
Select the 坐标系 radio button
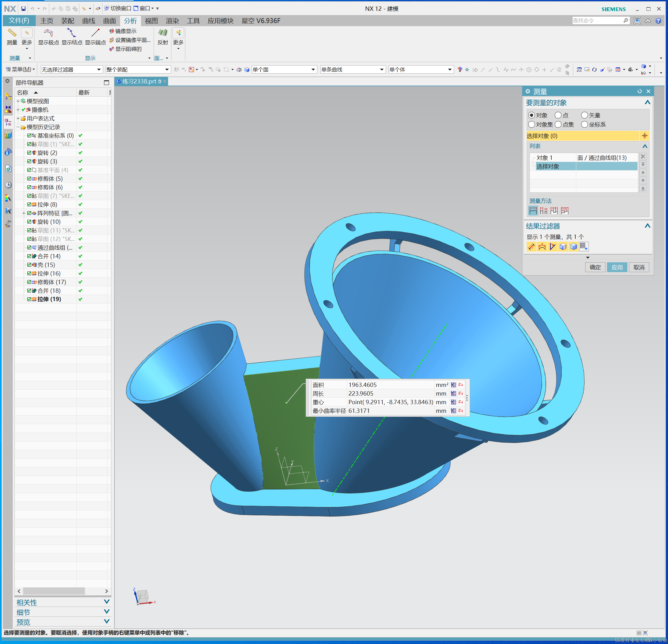pyautogui.click(x=585, y=124)
